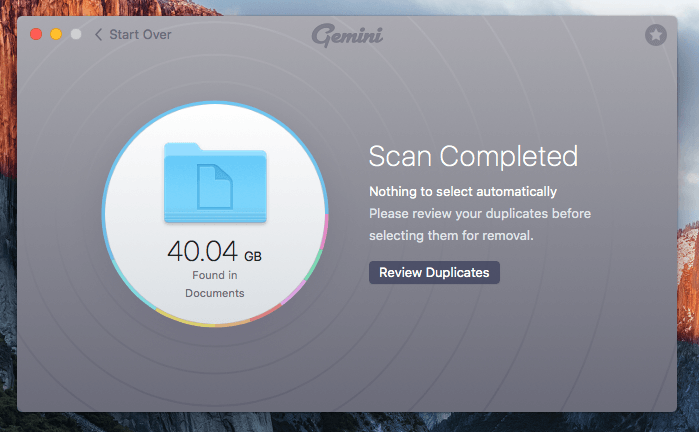Viewport: 699px width, 432px height.
Task: Click 'Found in Documents' label
Action: click(215, 284)
